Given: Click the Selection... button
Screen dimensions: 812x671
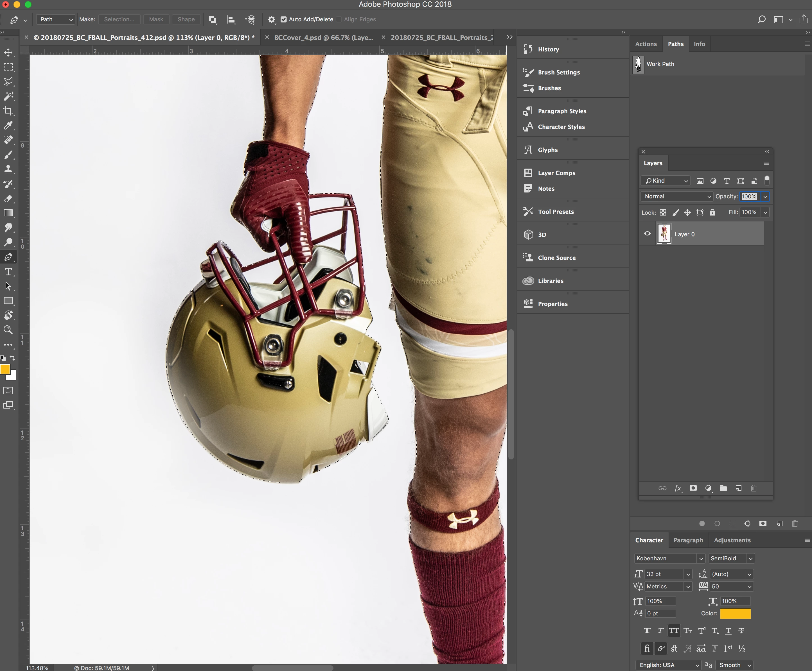Looking at the screenshot, I should (x=119, y=19).
